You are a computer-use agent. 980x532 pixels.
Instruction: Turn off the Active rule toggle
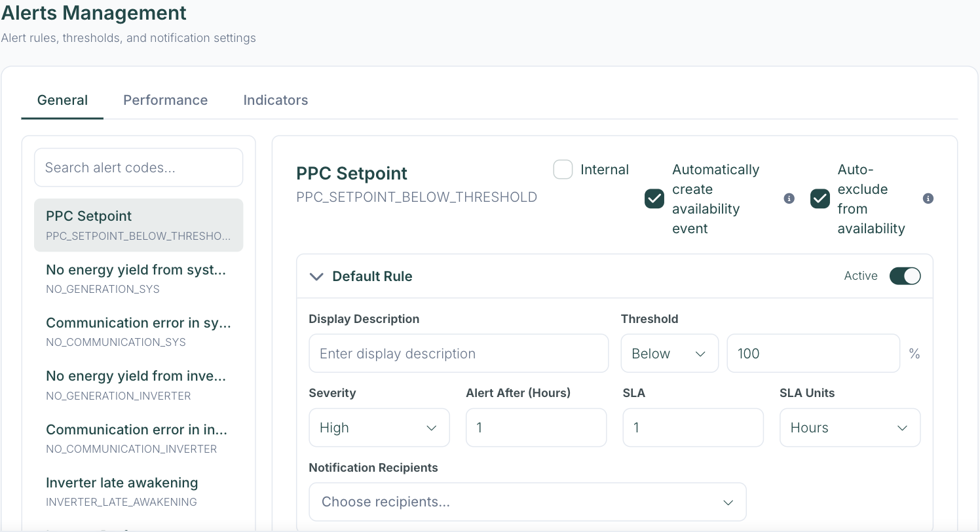tap(905, 276)
